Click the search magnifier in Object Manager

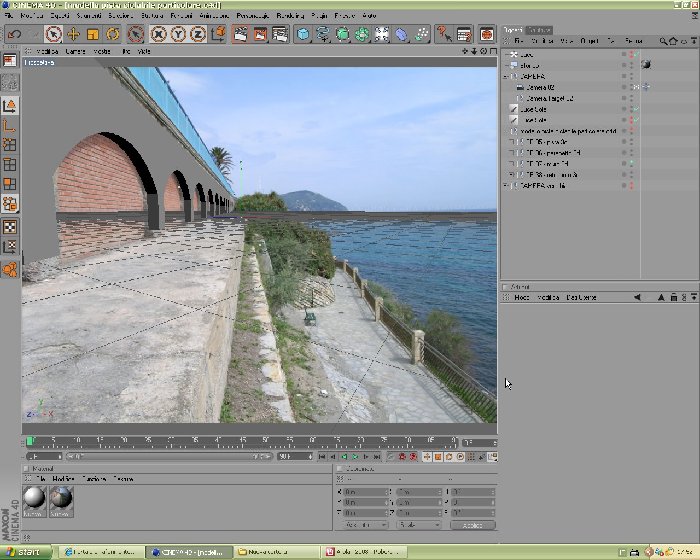pos(663,41)
